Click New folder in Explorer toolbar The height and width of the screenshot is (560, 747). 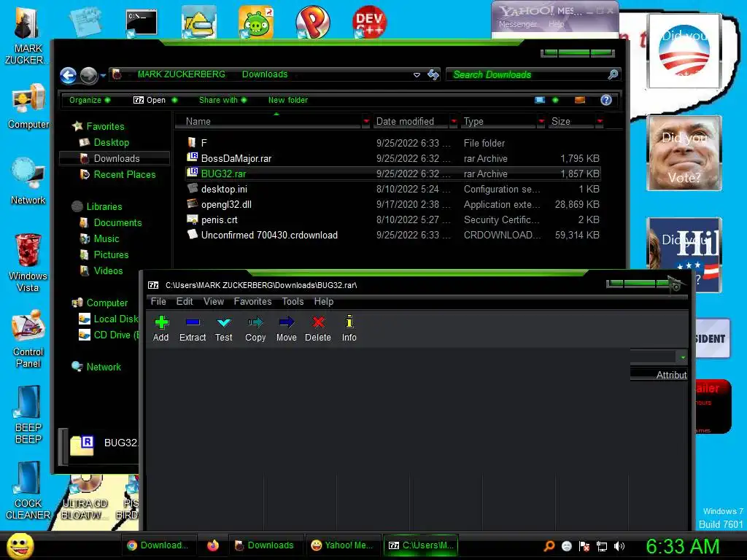tap(287, 100)
